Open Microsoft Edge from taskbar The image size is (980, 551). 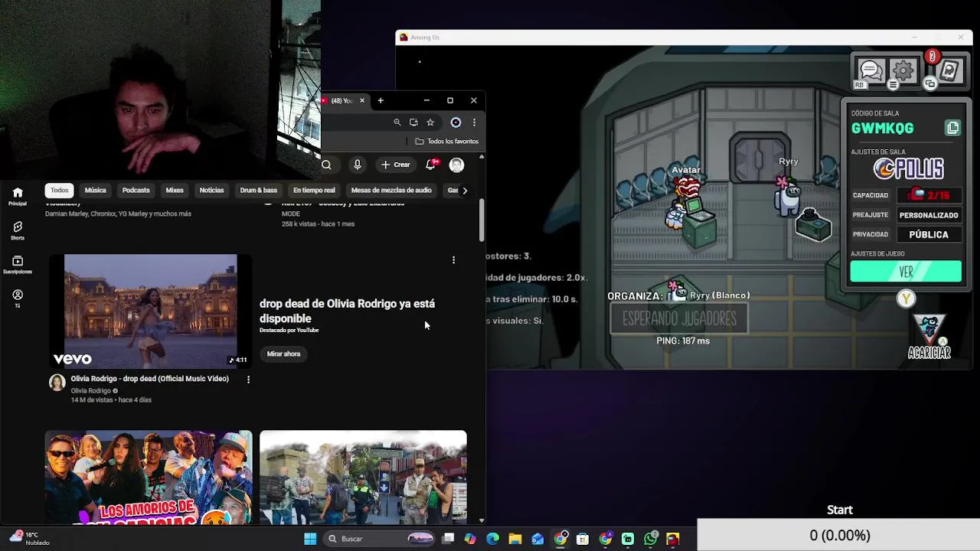(493, 539)
